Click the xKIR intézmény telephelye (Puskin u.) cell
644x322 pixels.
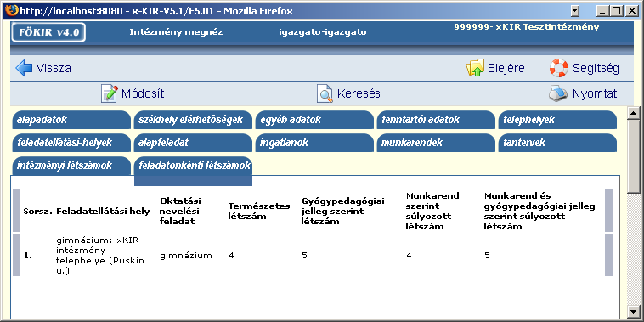(100, 256)
